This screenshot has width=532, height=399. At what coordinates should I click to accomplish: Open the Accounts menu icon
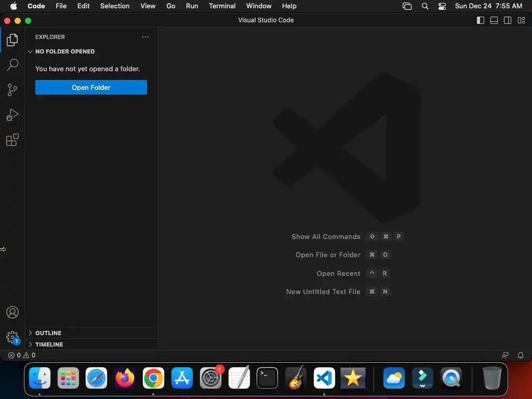pos(12,312)
